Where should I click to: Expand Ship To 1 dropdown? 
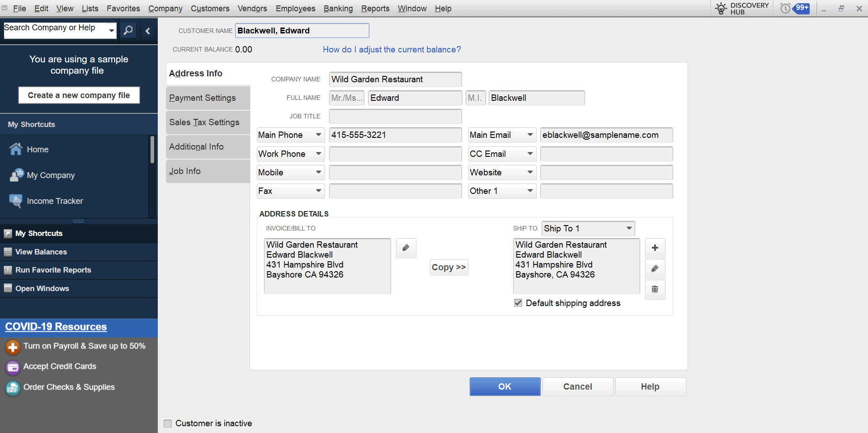(x=588, y=228)
